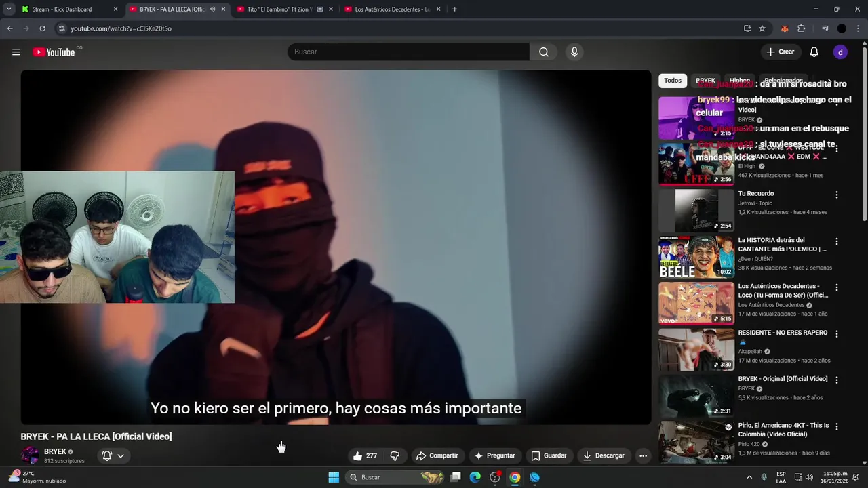868x488 pixels.
Task: Open options for 'La HISTORIA detrás del CANTANTE'
Action: (x=837, y=241)
